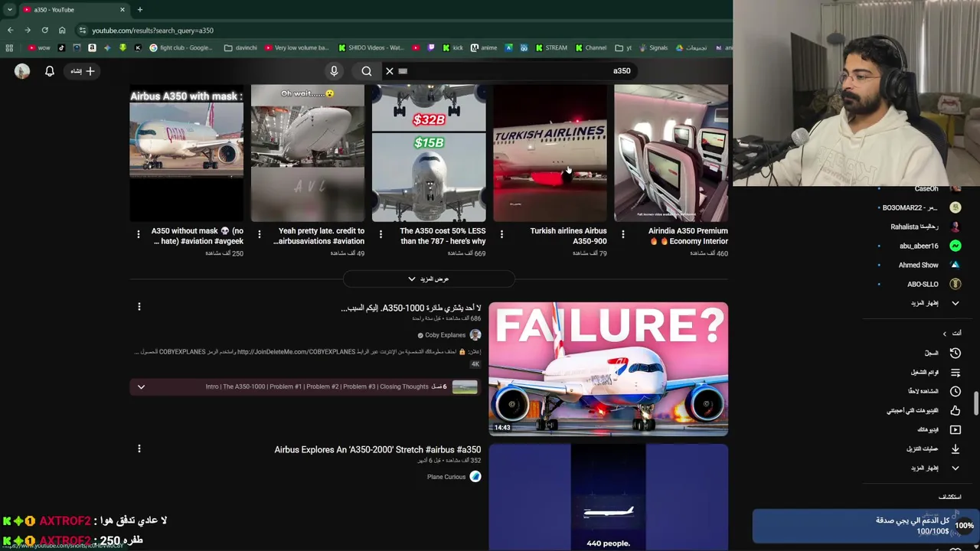The image size is (980, 551).
Task: Click the browser back arrow
Action: pos(10,31)
